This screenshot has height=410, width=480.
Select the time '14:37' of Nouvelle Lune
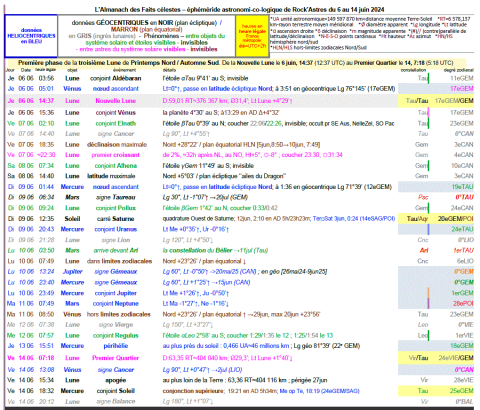coord(46,101)
